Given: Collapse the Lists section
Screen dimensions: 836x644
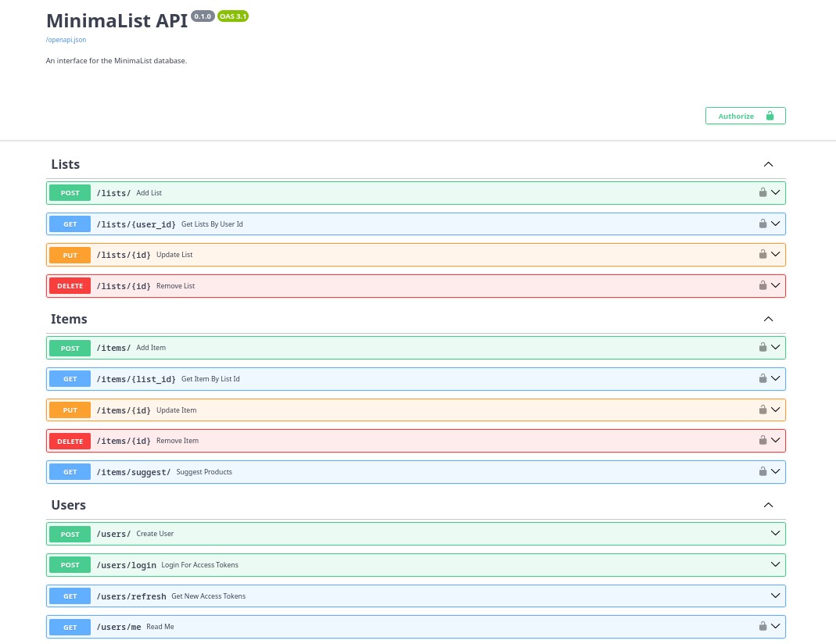Looking at the screenshot, I should click(768, 164).
